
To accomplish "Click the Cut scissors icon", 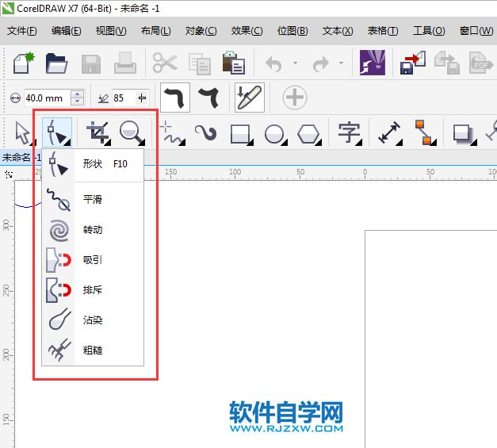I will [165, 63].
